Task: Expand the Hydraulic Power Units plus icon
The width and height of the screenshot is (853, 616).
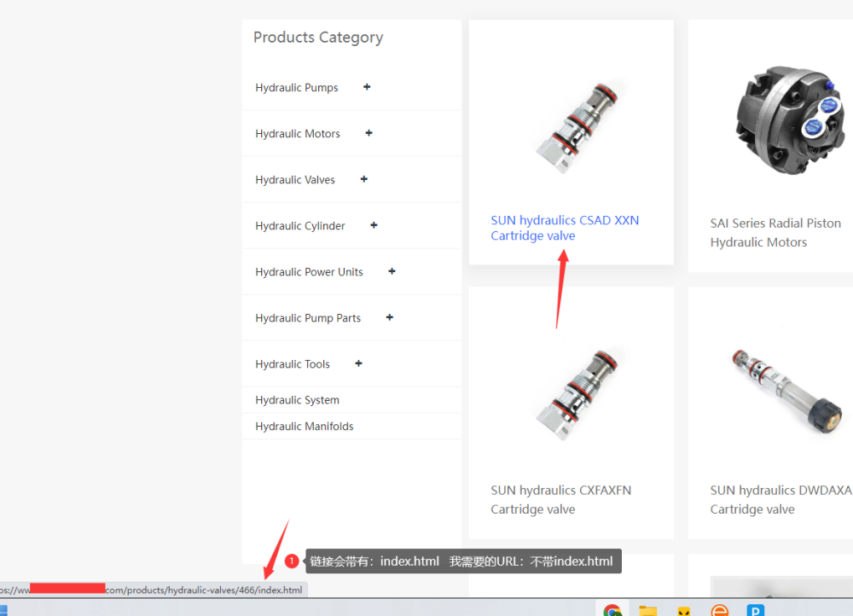Action: [x=392, y=271]
